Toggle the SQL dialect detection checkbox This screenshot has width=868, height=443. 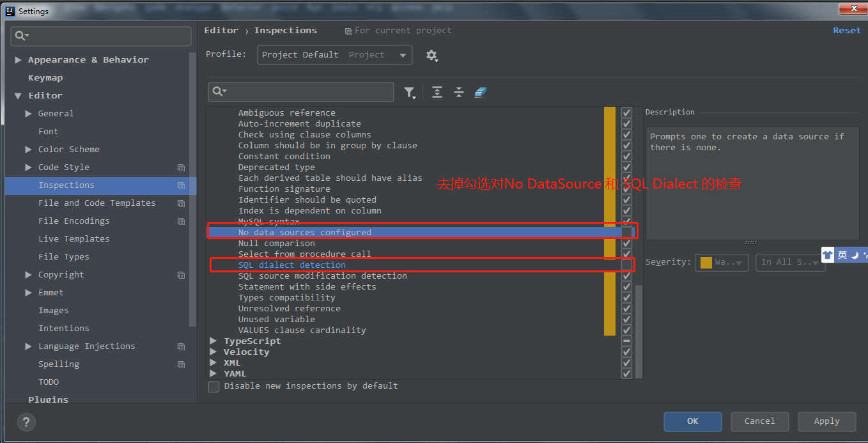tap(626, 265)
